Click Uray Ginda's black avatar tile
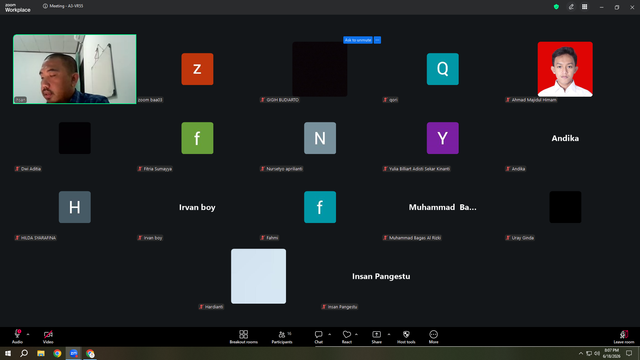Viewport: 640px width, 360px height. [x=565, y=207]
